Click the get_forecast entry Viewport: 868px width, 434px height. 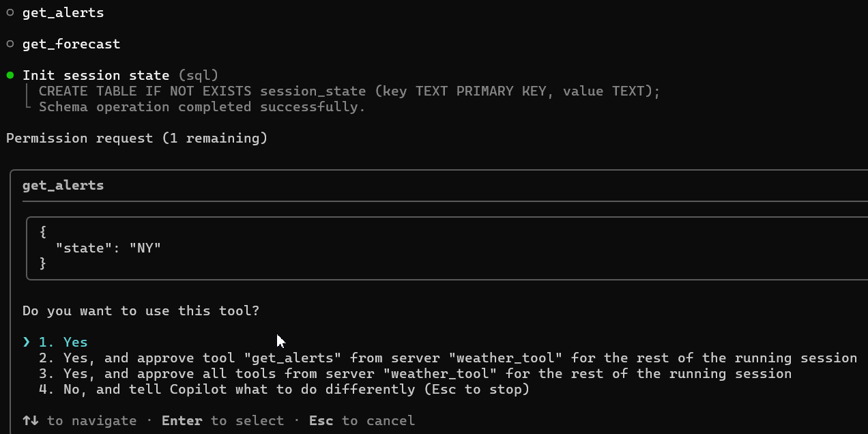point(71,44)
